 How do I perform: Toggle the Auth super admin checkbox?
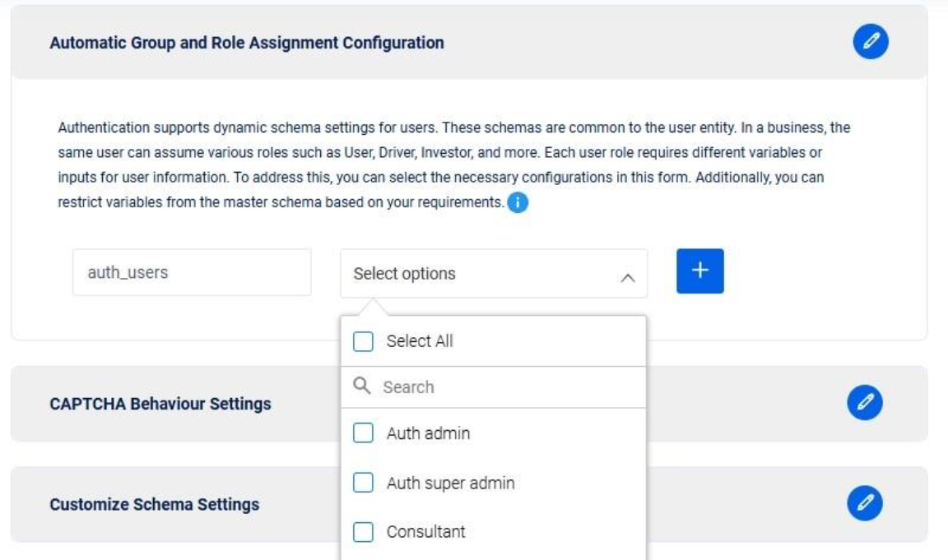tap(363, 483)
